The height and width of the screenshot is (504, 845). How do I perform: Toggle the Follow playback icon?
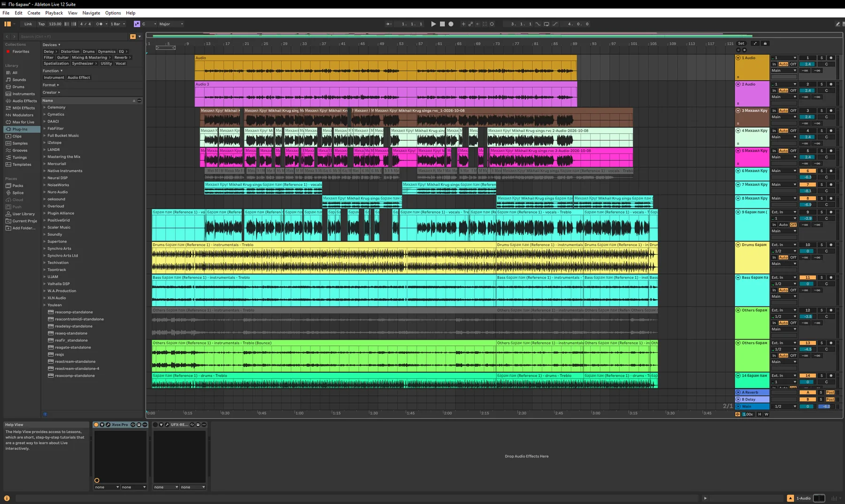(x=389, y=24)
